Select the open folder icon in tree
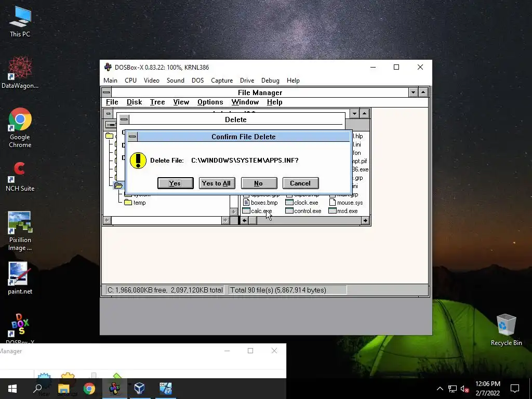The width and height of the screenshot is (532, 399). (118, 185)
